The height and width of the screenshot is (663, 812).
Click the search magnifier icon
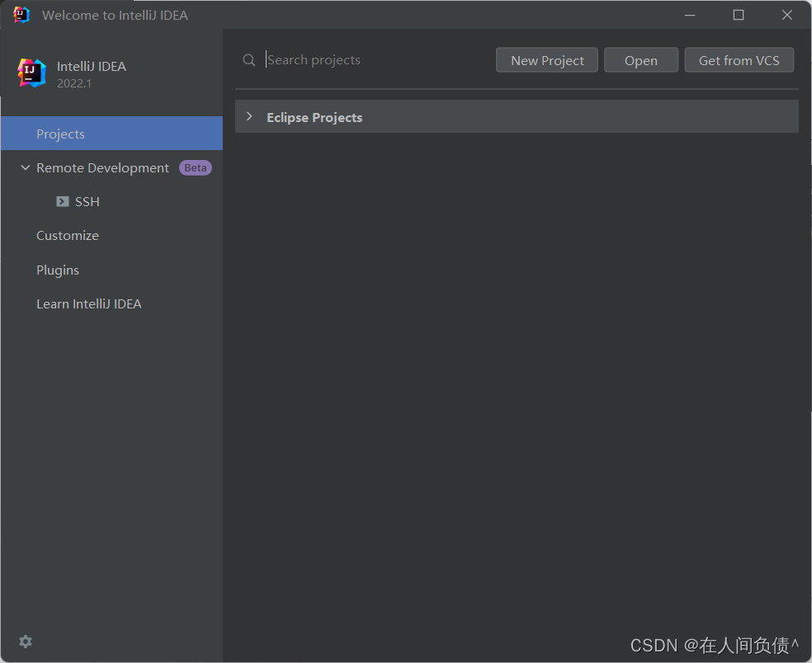click(x=248, y=60)
